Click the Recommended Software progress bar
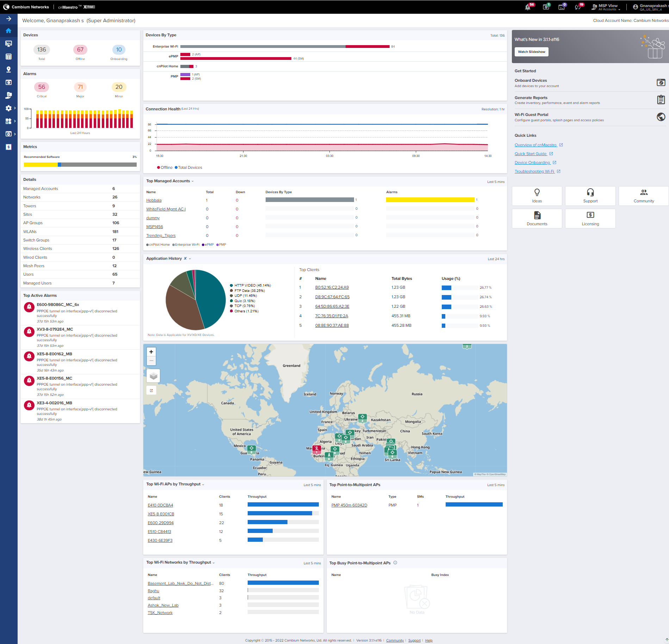The image size is (669, 644). click(x=80, y=165)
